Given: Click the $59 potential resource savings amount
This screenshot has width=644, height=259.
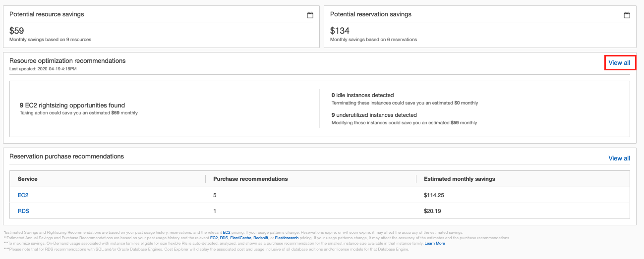Looking at the screenshot, I should pos(17,31).
